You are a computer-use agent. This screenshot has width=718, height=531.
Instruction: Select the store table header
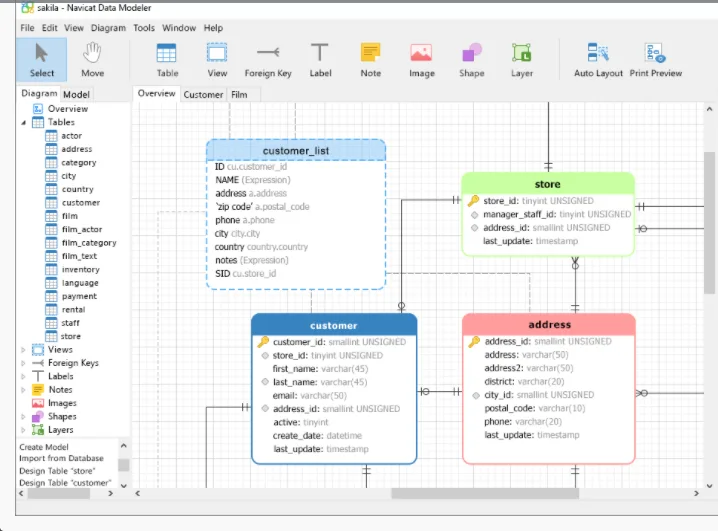pos(548,184)
